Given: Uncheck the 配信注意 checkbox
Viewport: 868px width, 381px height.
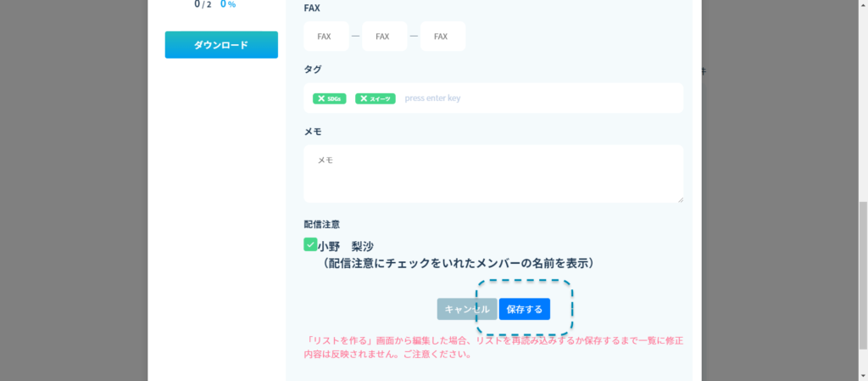Looking at the screenshot, I should pyautogui.click(x=310, y=245).
